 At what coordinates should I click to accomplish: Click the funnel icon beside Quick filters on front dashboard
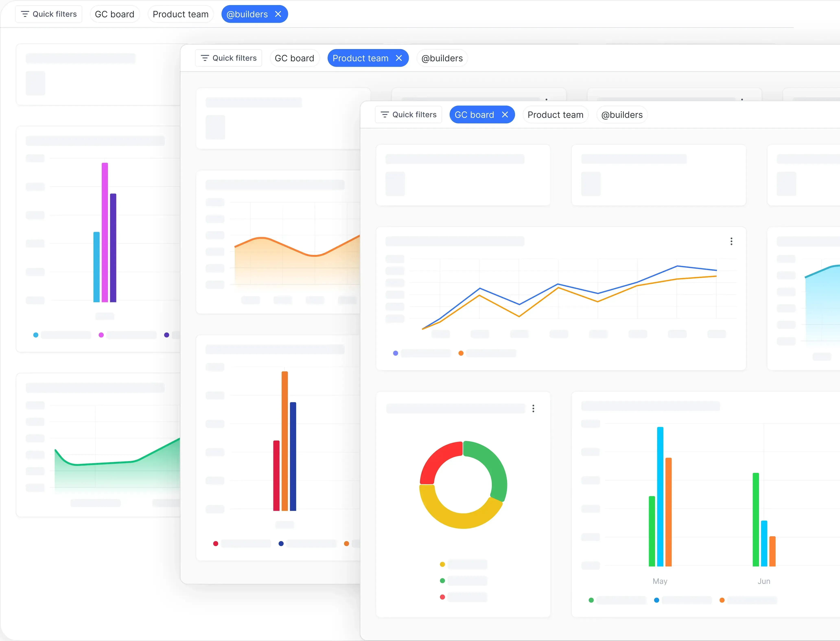coord(385,114)
